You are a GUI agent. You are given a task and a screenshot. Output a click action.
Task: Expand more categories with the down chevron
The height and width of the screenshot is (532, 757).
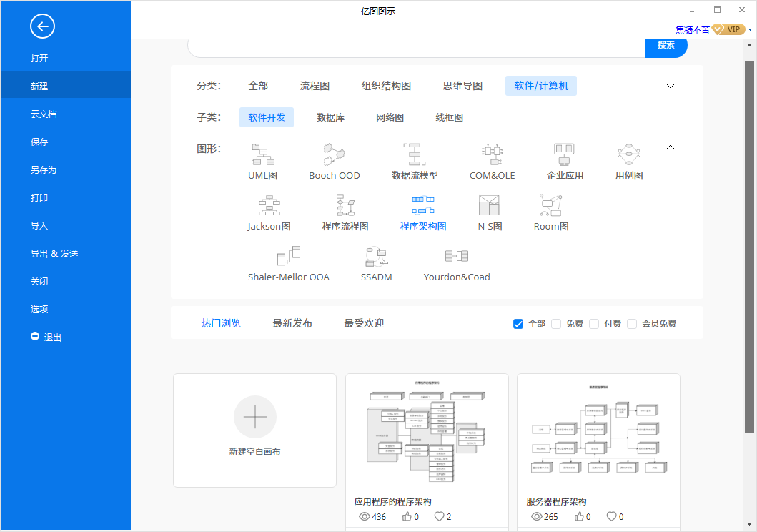[670, 86]
